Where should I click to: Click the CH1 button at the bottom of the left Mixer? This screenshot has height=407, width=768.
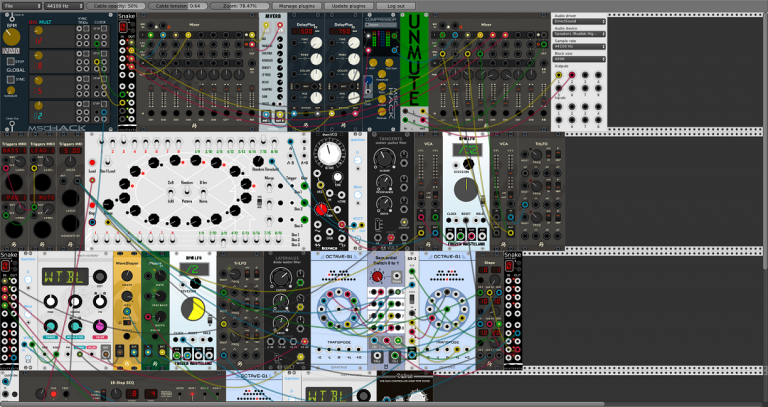151,114
